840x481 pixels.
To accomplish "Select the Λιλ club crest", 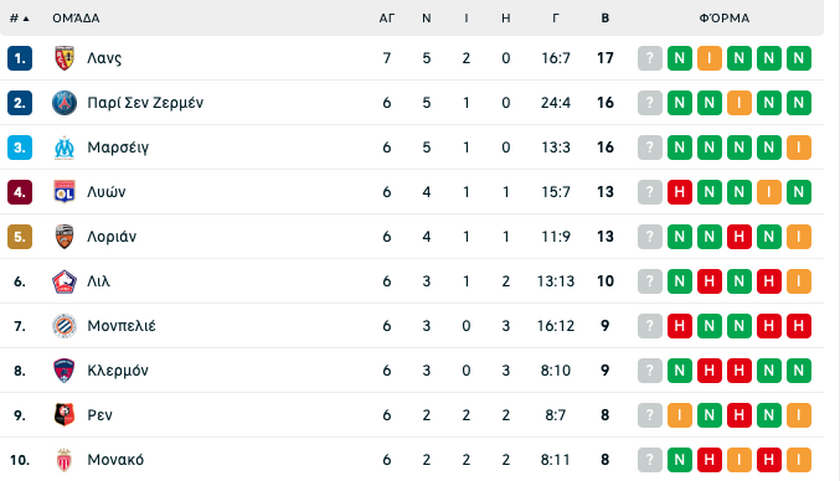I will [x=64, y=281].
